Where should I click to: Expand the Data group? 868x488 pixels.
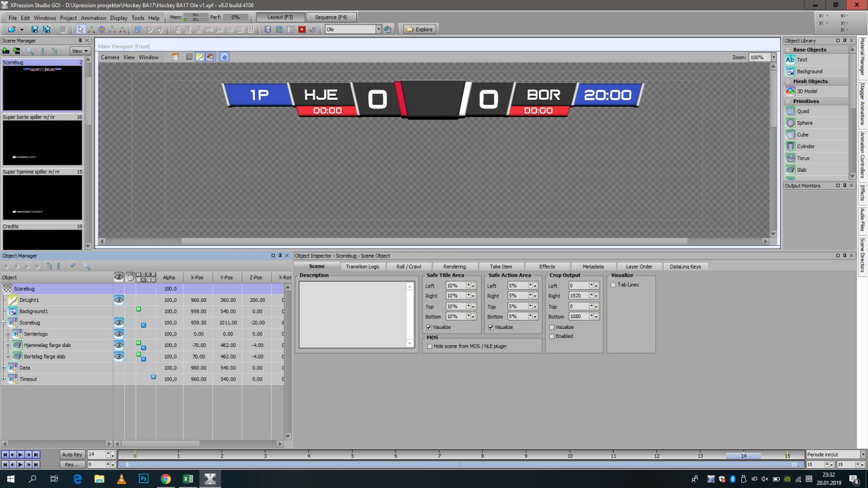pos(4,368)
